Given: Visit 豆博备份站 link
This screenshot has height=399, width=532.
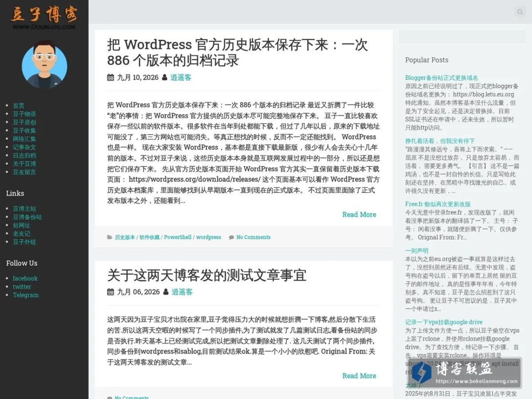Looking at the screenshot, I should coord(27,217).
